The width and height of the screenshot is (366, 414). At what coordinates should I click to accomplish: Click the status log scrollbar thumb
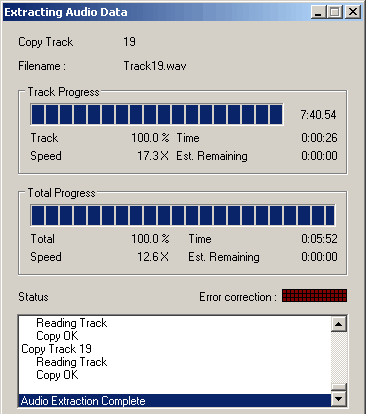click(339, 387)
